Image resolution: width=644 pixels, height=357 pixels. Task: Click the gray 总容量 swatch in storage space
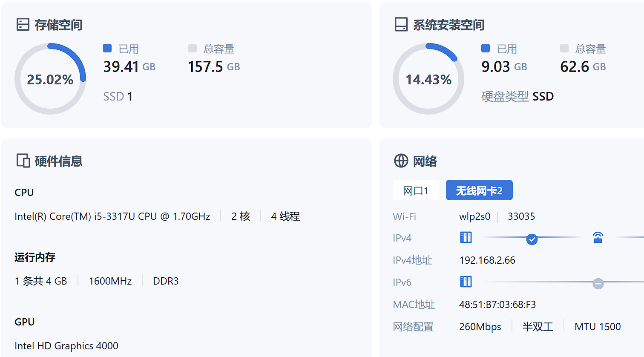tap(193, 48)
